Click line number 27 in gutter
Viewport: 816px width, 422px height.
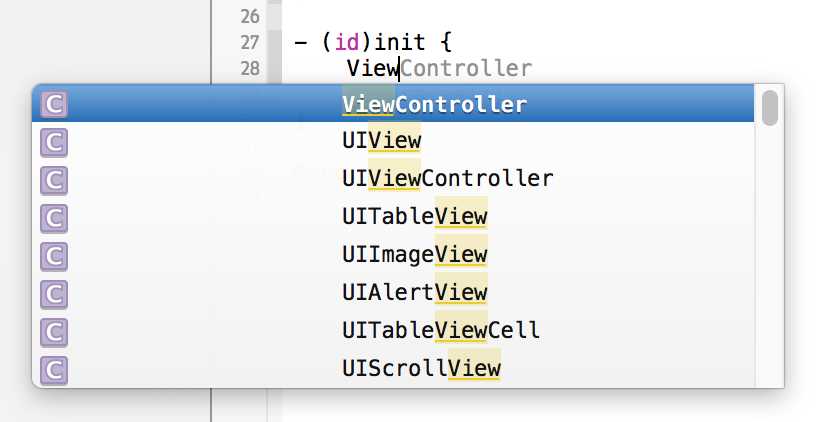pyautogui.click(x=250, y=42)
